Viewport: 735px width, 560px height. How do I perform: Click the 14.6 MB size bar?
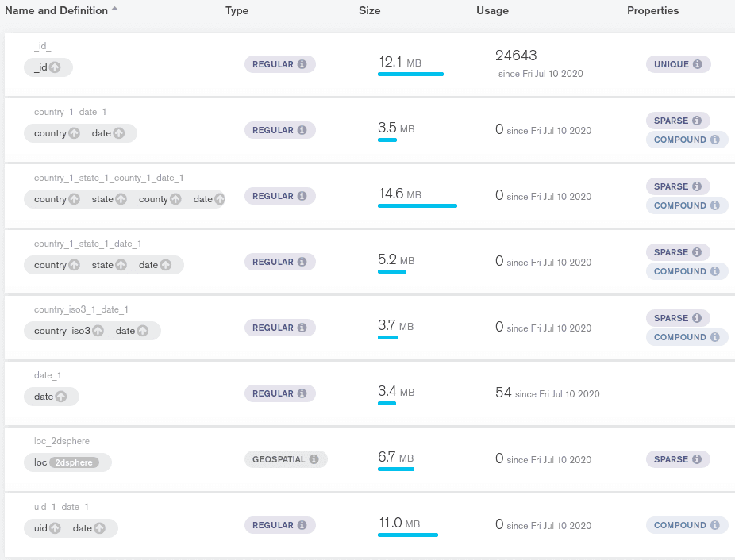pos(417,205)
